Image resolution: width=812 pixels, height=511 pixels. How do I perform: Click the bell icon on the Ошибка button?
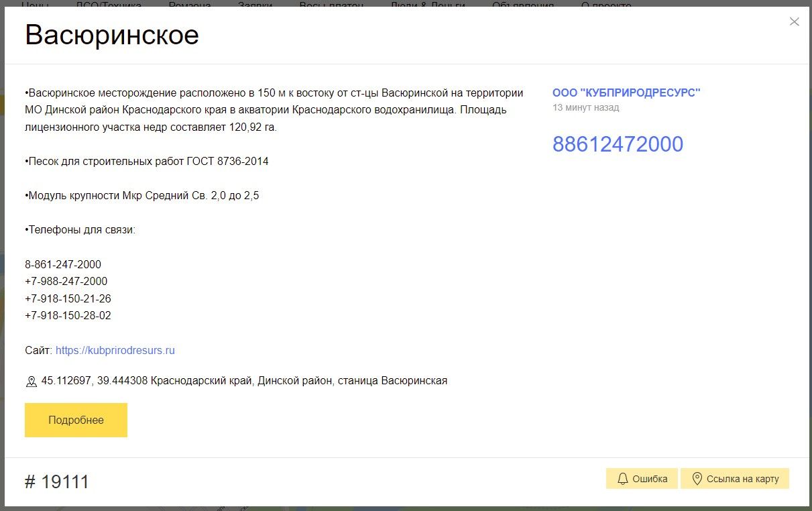622,479
